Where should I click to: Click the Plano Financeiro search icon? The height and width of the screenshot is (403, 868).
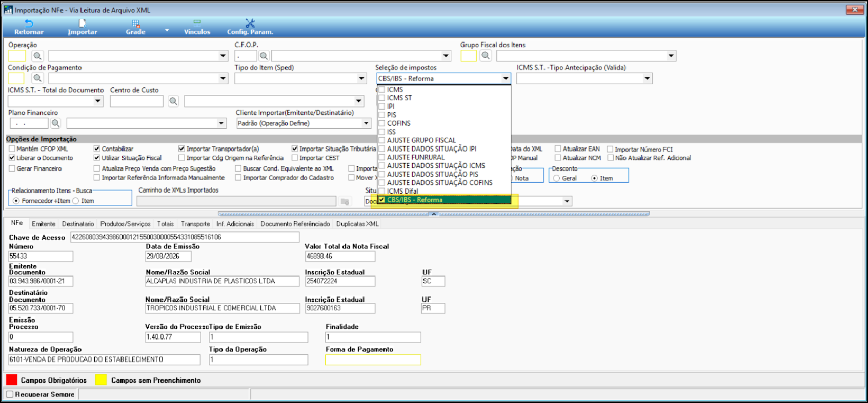(55, 123)
